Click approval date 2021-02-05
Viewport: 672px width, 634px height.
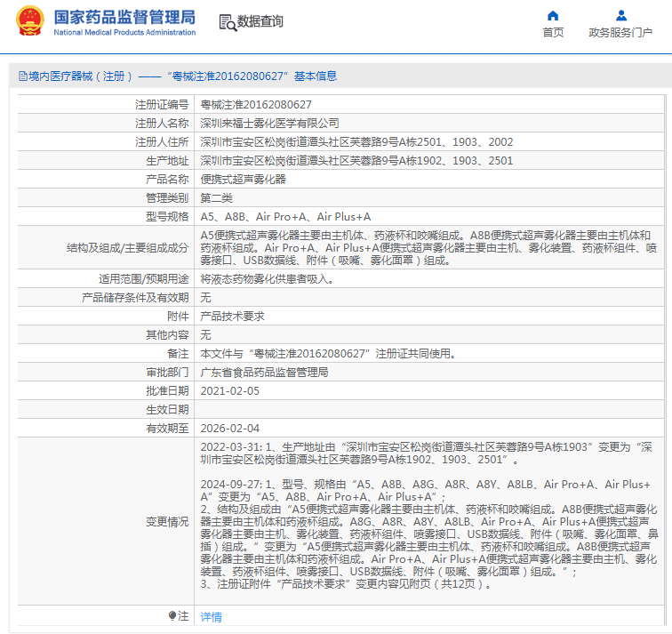click(229, 391)
